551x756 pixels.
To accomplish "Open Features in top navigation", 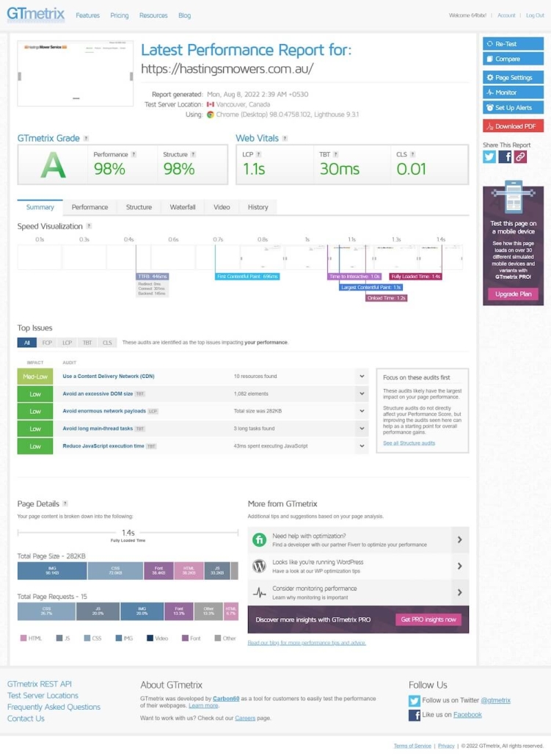I will click(x=88, y=15).
